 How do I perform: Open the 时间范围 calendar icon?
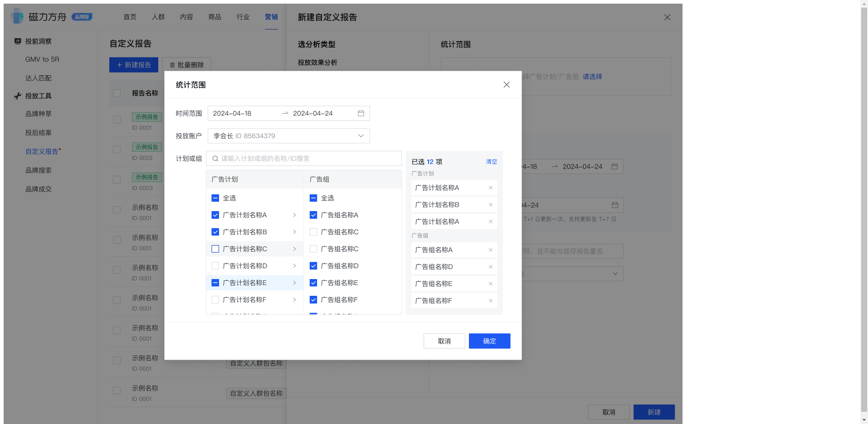361,113
